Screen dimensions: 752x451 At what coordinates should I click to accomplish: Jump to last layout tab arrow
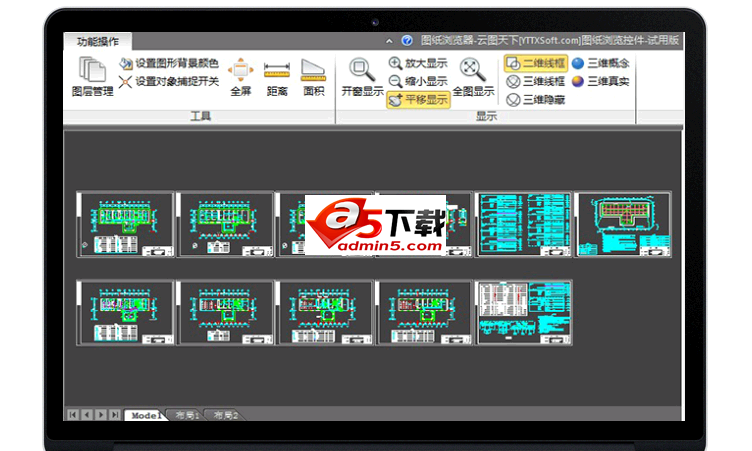[115, 415]
